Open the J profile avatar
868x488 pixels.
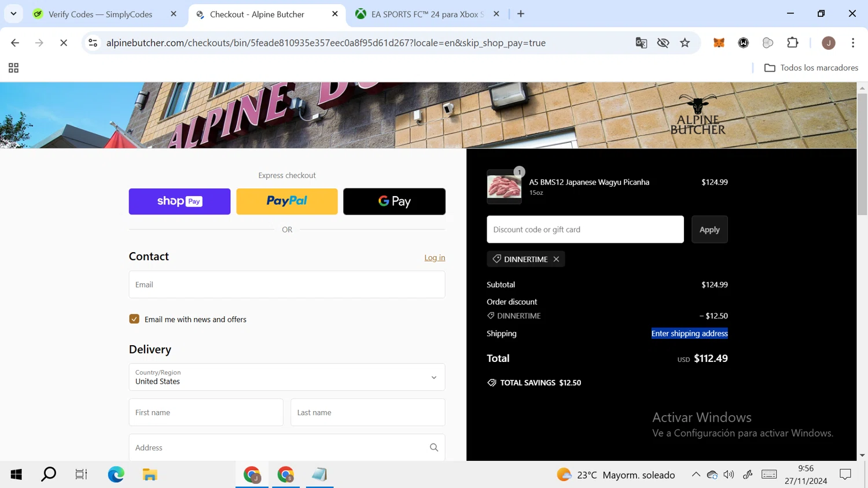coord(829,43)
